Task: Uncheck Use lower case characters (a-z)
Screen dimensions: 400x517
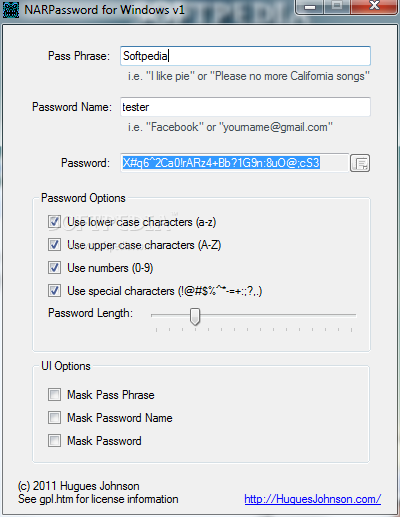Action: click(x=54, y=222)
